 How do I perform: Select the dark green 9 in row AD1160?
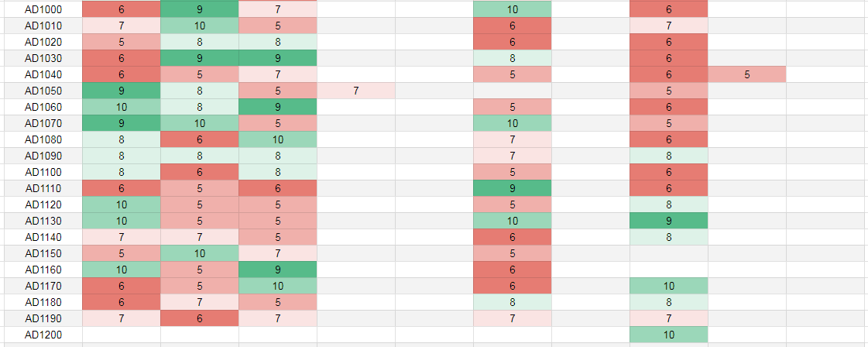pyautogui.click(x=277, y=270)
